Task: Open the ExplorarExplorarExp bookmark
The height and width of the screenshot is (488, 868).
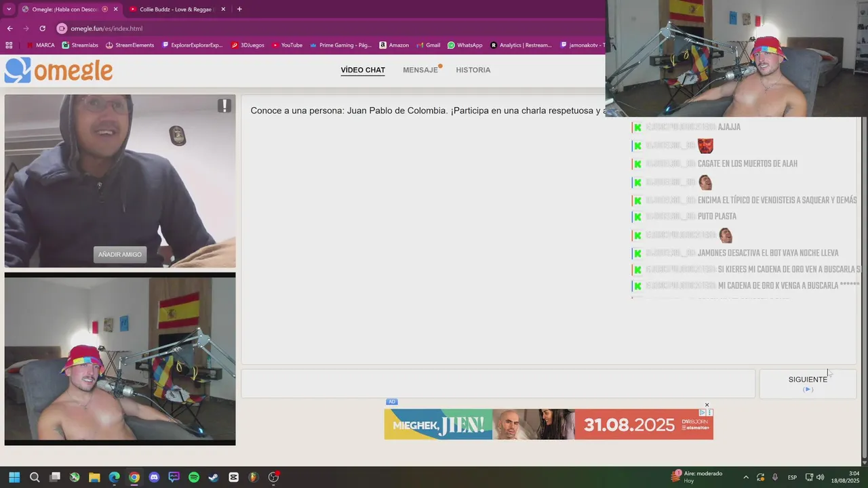Action: point(193,45)
